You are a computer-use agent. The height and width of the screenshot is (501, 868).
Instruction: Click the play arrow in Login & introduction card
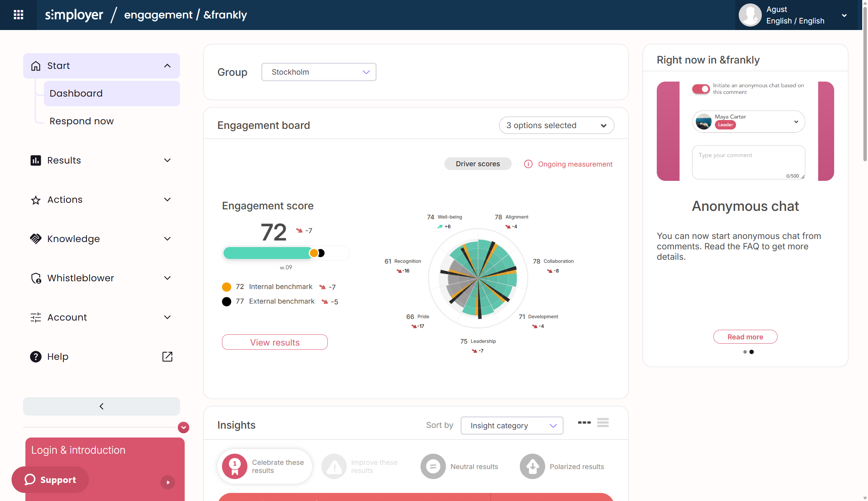168,482
